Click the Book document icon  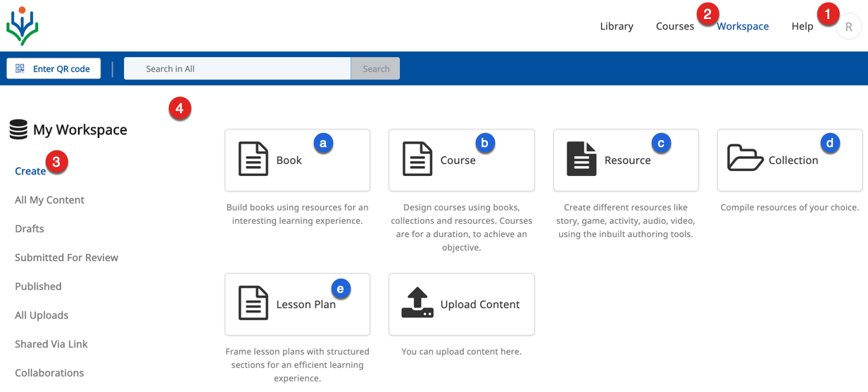[253, 159]
